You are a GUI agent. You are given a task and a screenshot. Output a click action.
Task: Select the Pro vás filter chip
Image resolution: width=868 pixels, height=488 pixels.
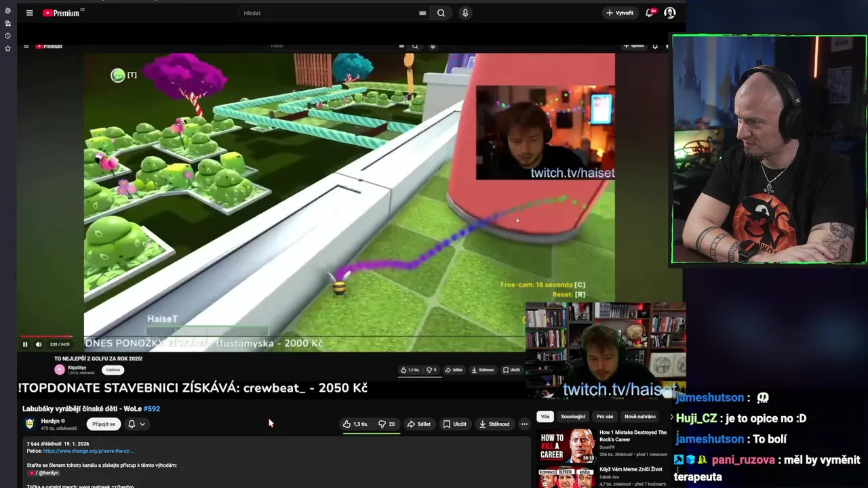pos(605,417)
